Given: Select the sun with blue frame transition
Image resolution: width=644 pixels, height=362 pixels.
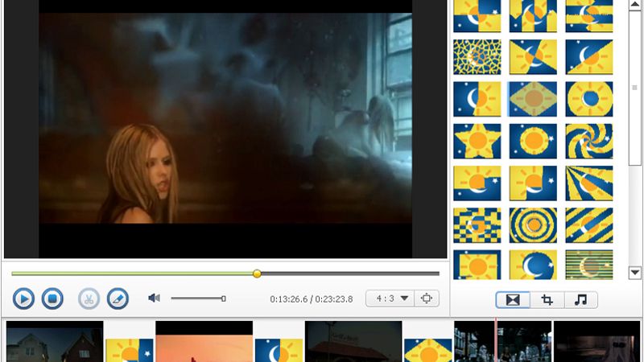Looking at the screenshot, I should pos(477,265).
